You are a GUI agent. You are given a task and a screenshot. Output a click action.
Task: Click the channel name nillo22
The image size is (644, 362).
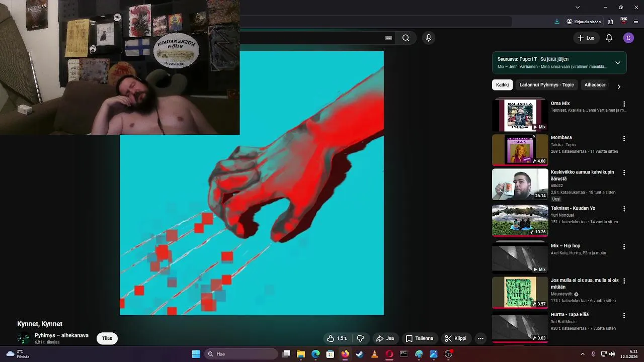pos(557,186)
